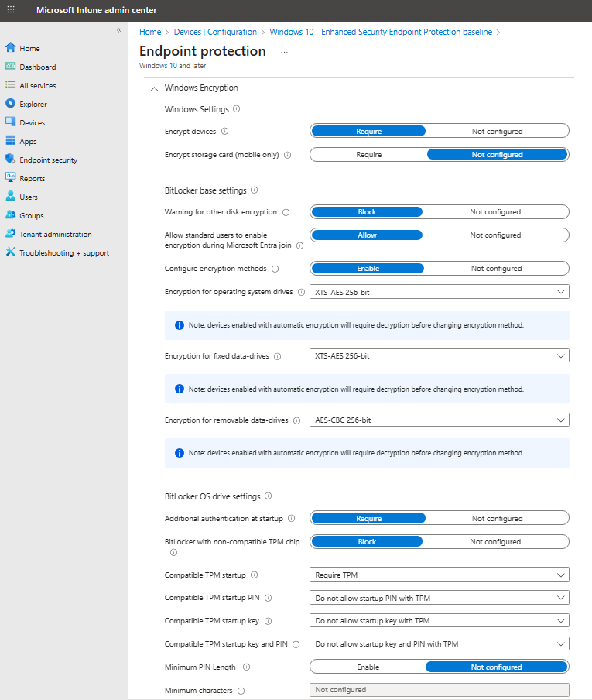This screenshot has height=700, width=592.
Task: Show info for Encryption for fixed data-drives
Action: [278, 356]
